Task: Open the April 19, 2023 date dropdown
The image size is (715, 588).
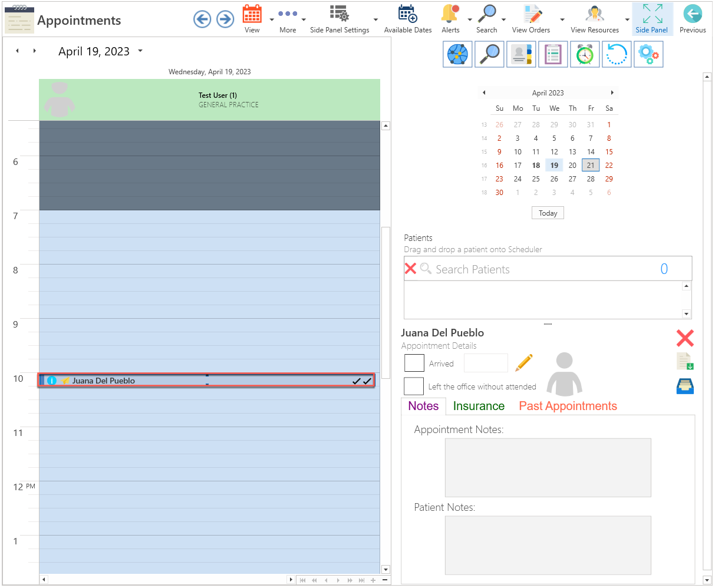Action: 140,51
